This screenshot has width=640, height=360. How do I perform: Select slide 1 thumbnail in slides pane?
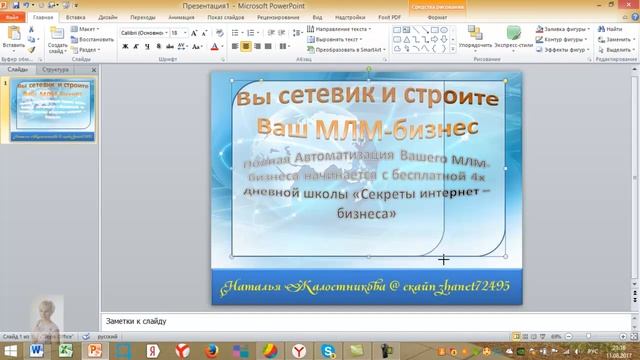coord(52,110)
